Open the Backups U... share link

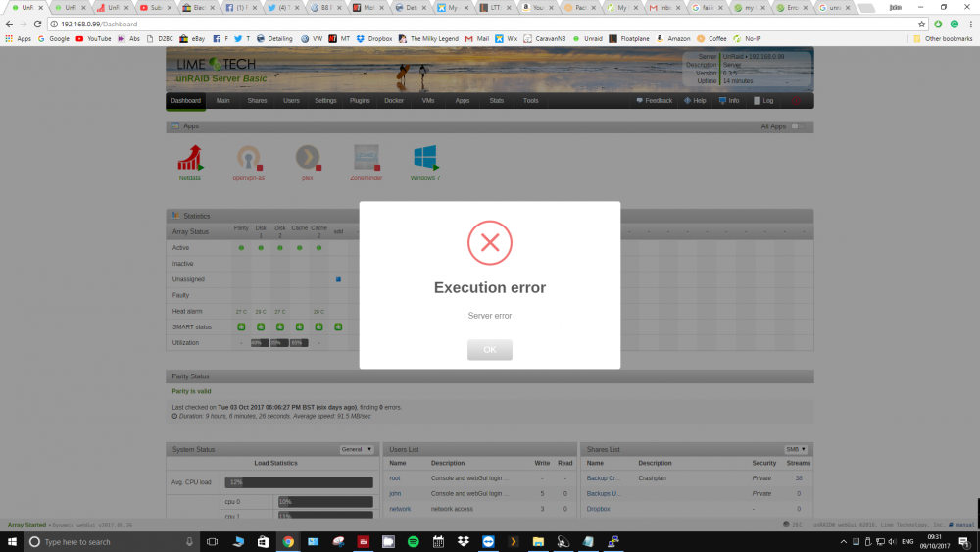pos(603,494)
